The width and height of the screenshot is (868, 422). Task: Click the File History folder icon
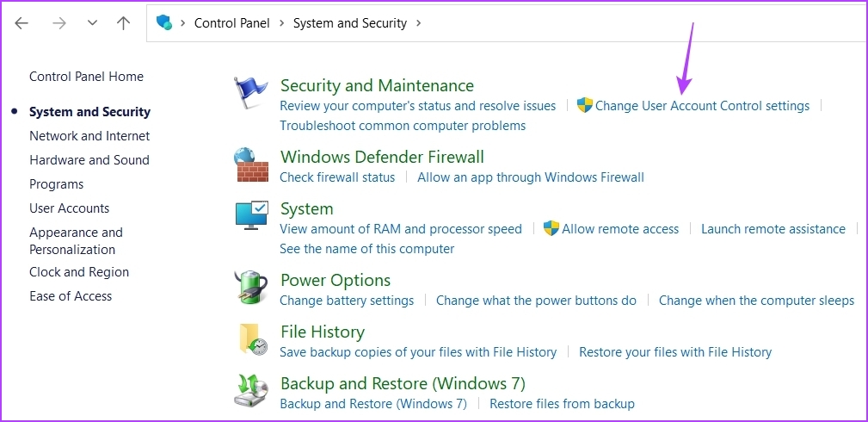tap(253, 338)
